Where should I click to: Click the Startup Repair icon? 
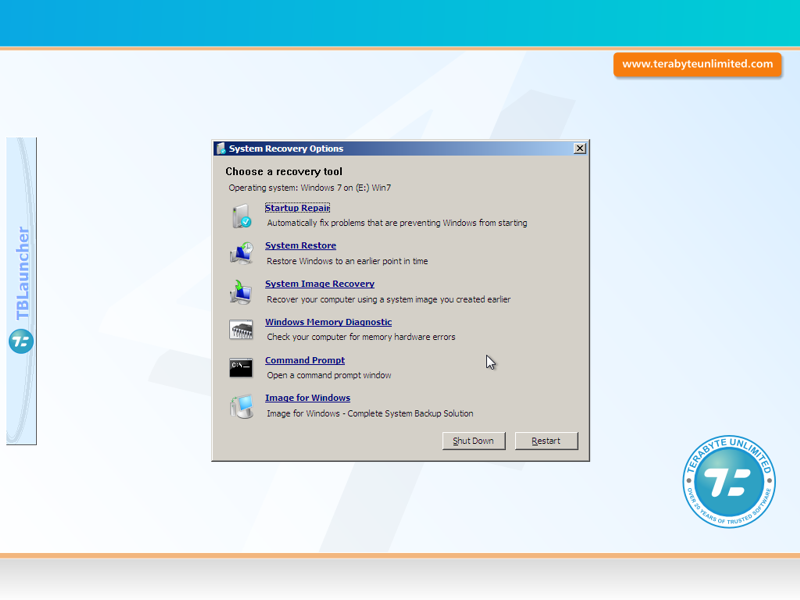241,215
